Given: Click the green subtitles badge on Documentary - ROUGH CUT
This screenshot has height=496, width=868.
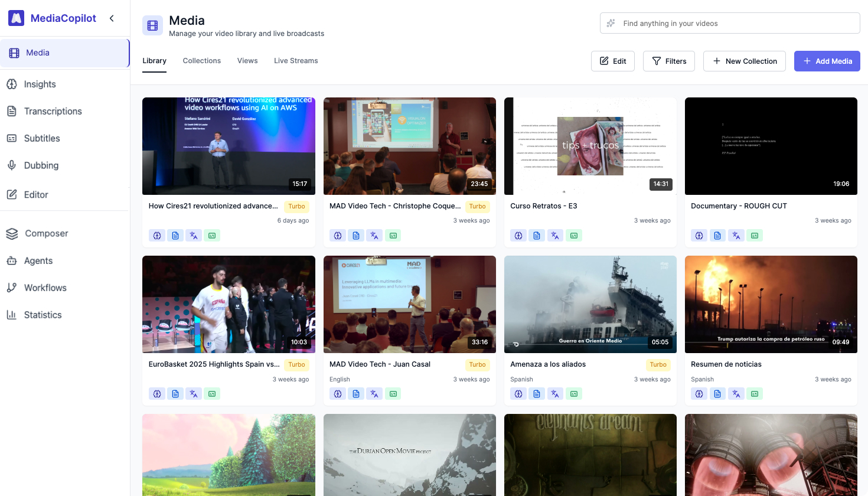Looking at the screenshot, I should coord(755,235).
